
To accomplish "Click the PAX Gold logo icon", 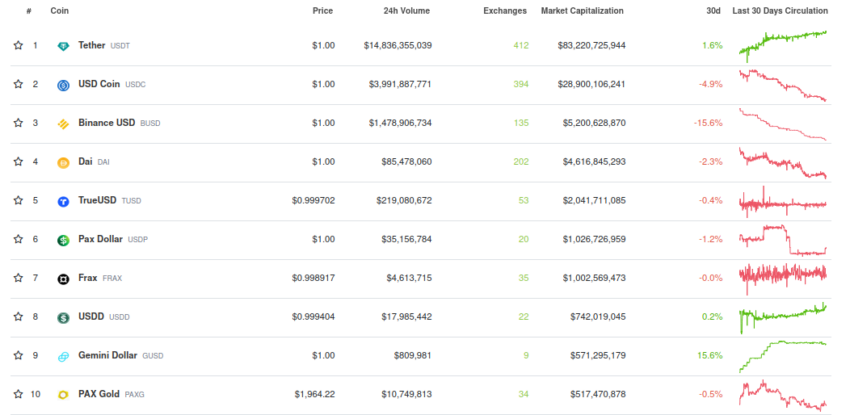I will point(63,395).
